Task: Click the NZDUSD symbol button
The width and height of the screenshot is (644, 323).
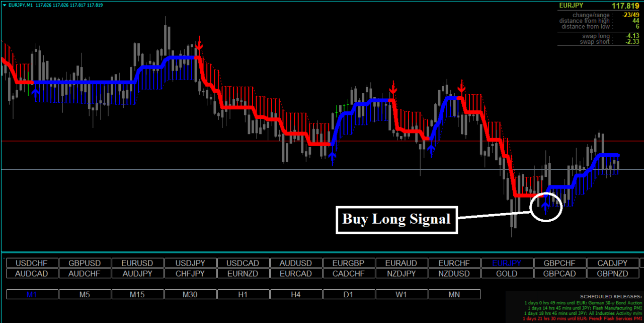Action: point(455,274)
